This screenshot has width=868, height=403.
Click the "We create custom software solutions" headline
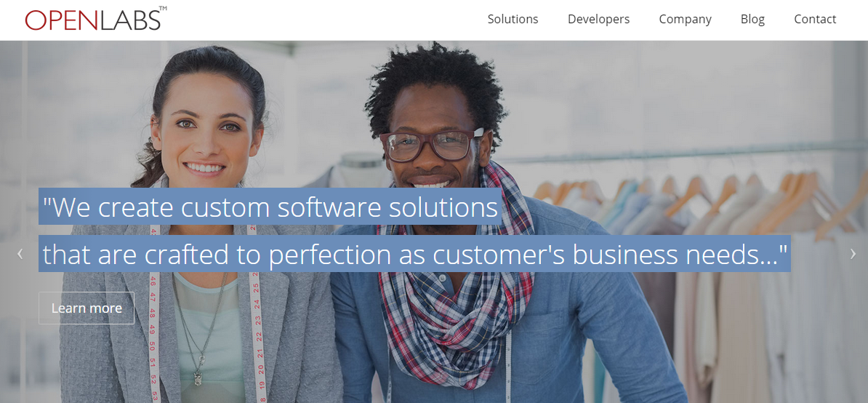[270, 207]
